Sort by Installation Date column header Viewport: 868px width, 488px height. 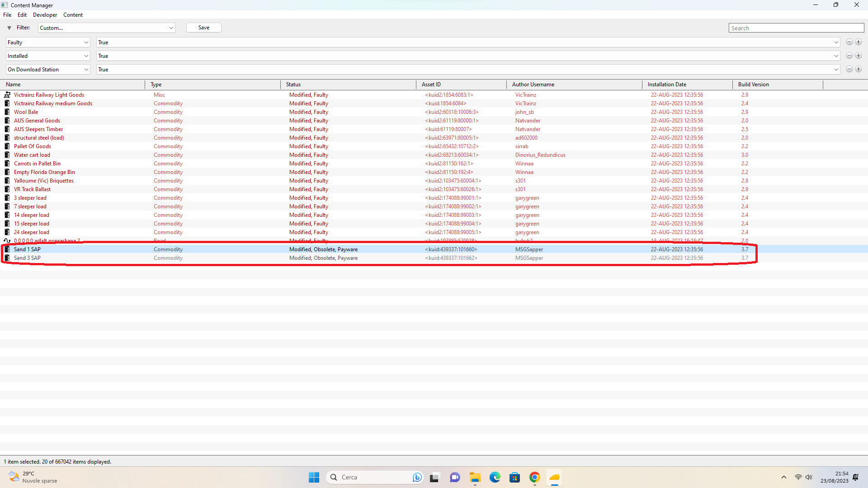687,84
